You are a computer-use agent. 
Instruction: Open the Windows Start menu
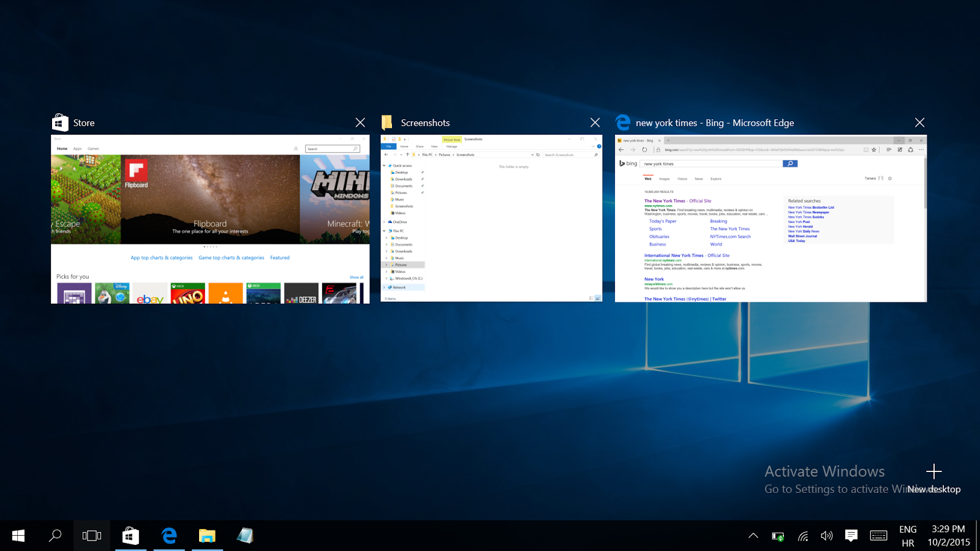click(18, 536)
